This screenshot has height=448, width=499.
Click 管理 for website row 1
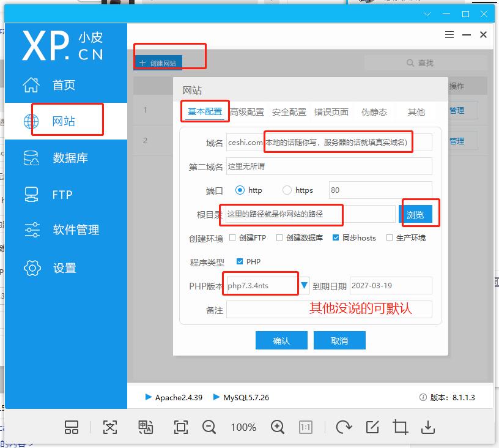pos(457,111)
